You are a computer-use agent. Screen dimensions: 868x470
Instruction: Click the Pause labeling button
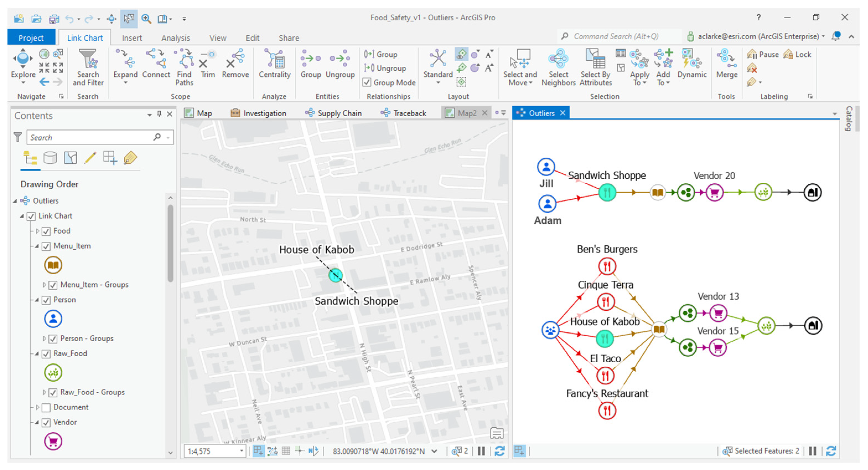(x=763, y=55)
